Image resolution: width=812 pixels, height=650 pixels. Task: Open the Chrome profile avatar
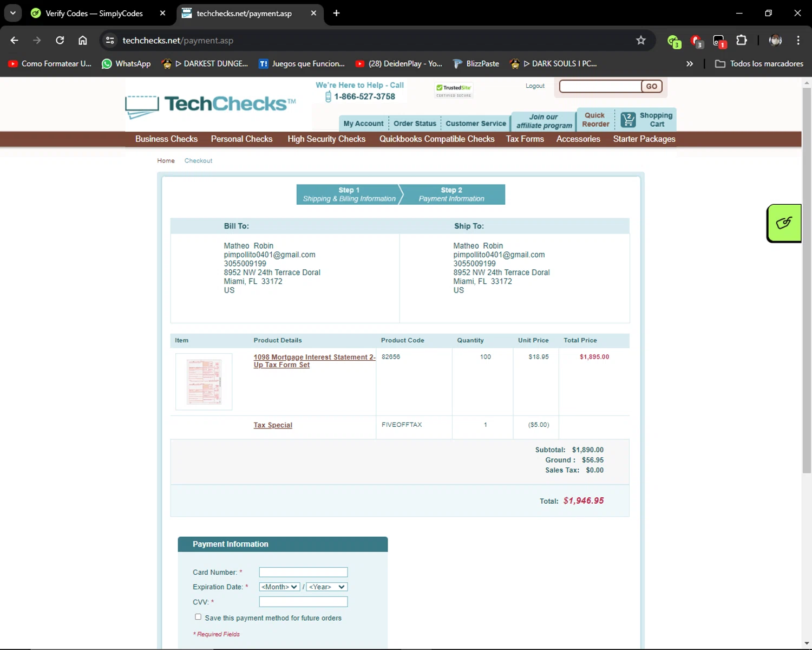click(775, 40)
